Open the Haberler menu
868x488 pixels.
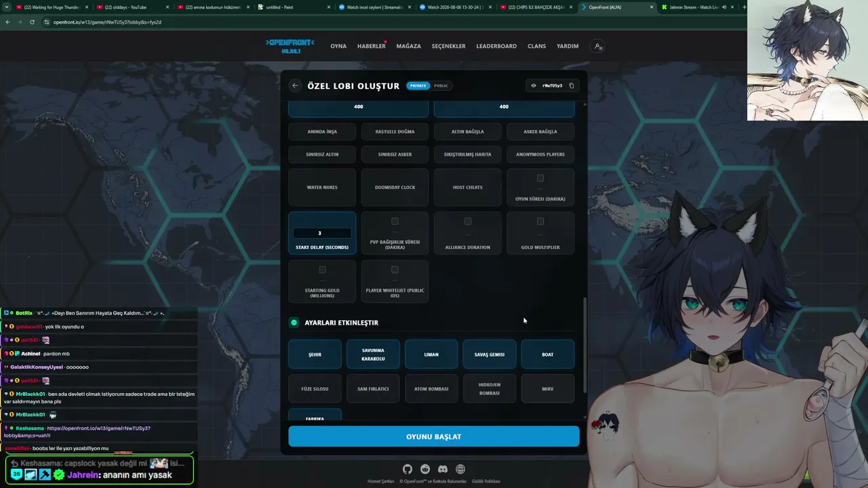[371, 46]
